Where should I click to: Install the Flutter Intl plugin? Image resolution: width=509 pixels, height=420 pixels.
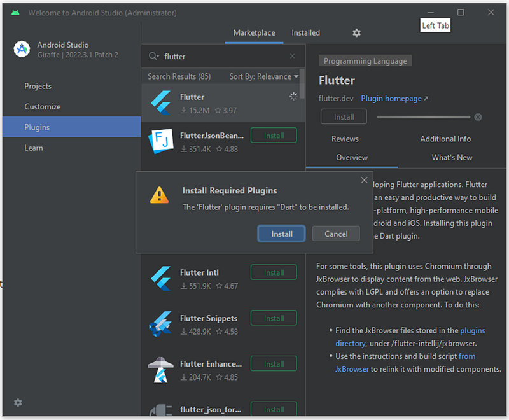click(274, 272)
